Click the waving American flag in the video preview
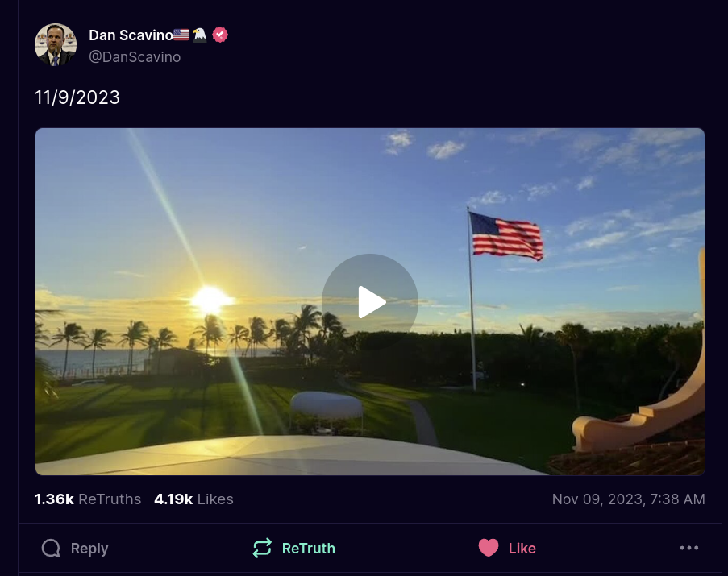Image resolution: width=728 pixels, height=576 pixels. click(506, 235)
